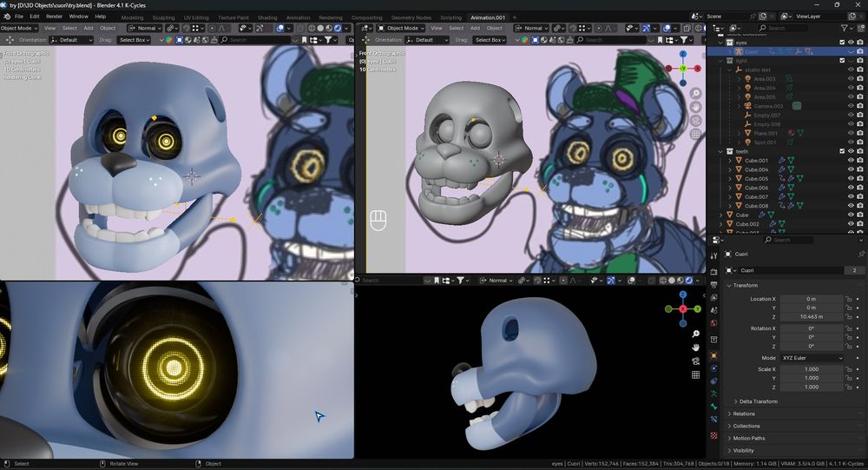Image resolution: width=868 pixels, height=470 pixels.
Task: Open the View menu in the top-right viewport
Action: pos(437,29)
